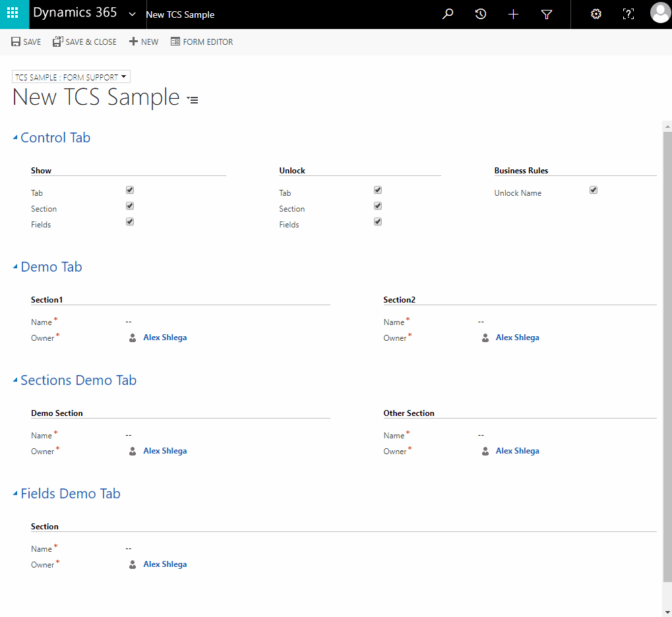Viewport: 672px width, 617px height.
Task: Click the Fields Demo Tab heading
Action: (x=71, y=494)
